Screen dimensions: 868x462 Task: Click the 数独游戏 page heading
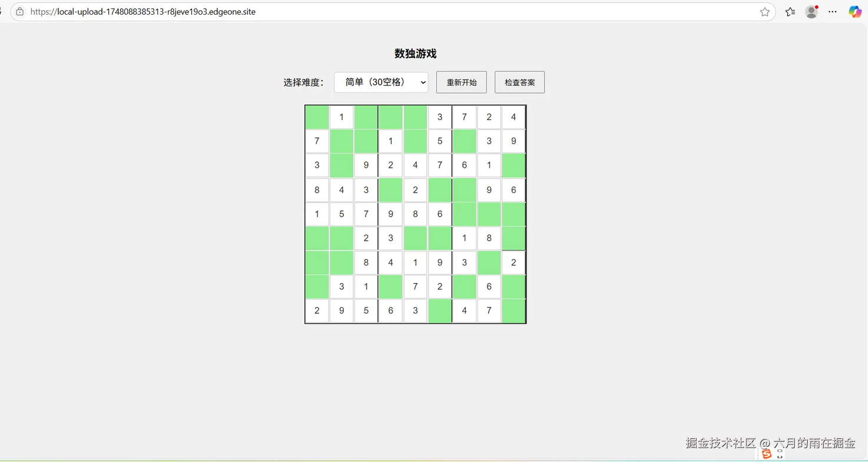(416, 54)
